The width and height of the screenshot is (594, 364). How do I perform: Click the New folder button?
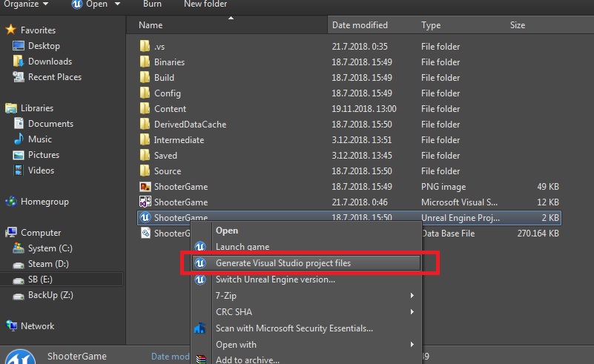coord(206,4)
